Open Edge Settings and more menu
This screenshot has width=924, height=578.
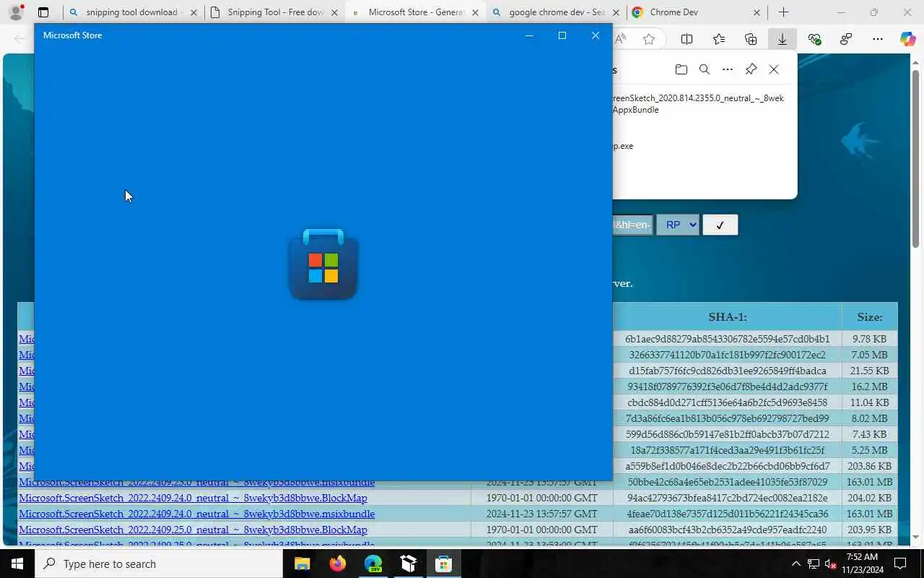point(878,39)
